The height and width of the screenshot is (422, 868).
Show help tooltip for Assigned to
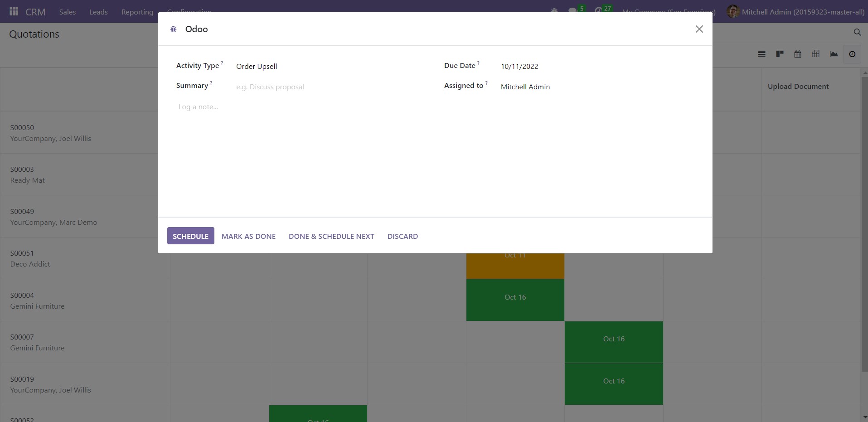coord(486,83)
